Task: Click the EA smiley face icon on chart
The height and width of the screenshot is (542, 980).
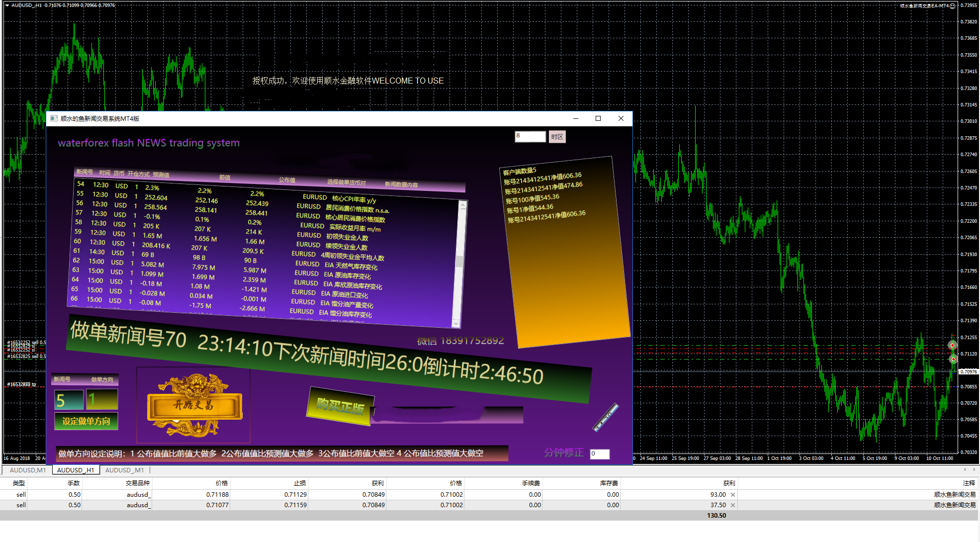Action: click(953, 6)
